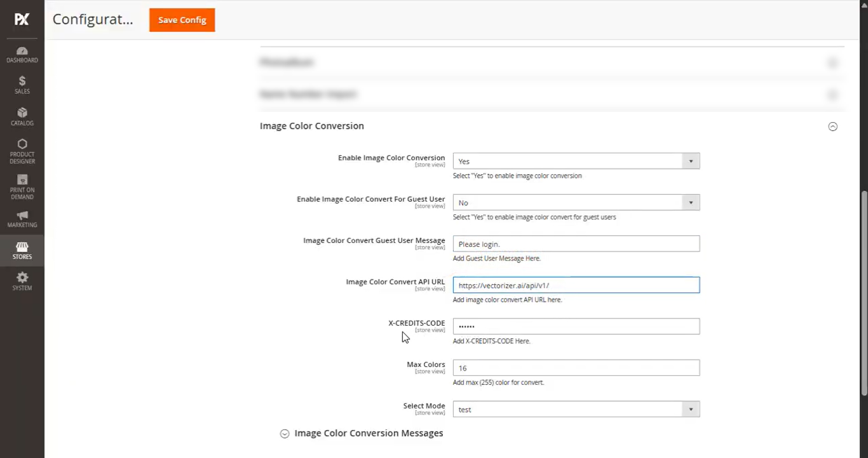Open the Select Mode dropdown
Screen dimensions: 868x458
click(x=576, y=409)
